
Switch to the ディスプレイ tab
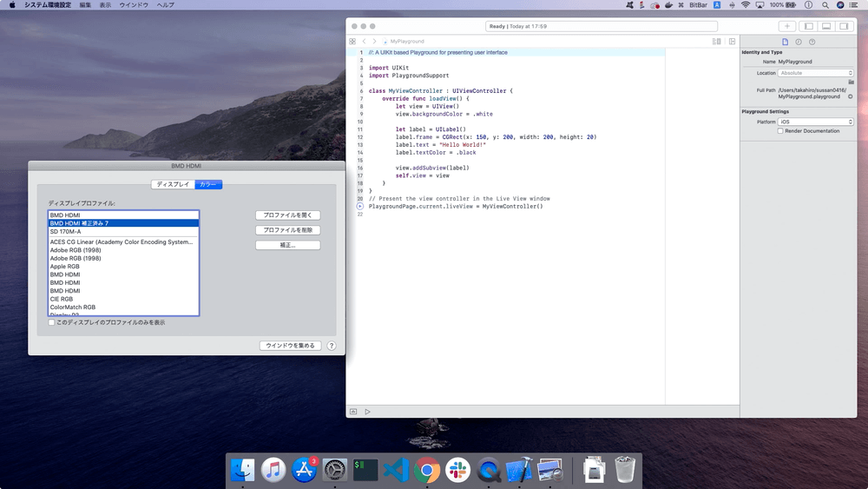click(x=172, y=184)
